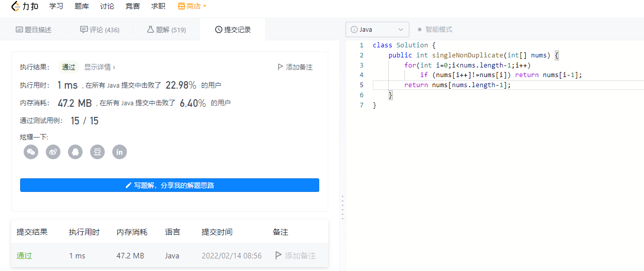Image resolution: width=644 pixels, height=271 pixels.
Task: Share result via QQ icon
Action: click(76, 152)
